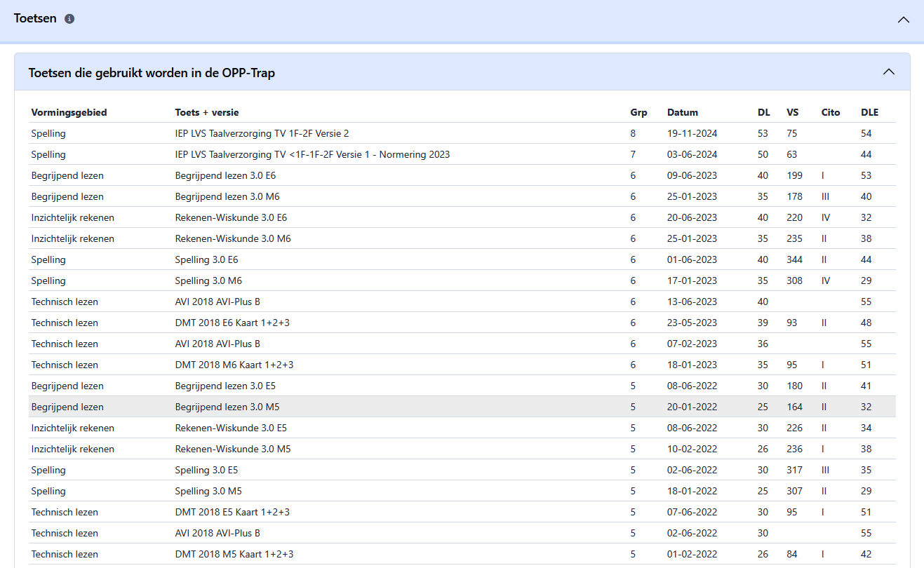
Task: Select Spelling 3.0 M5 test
Action: coord(462,491)
